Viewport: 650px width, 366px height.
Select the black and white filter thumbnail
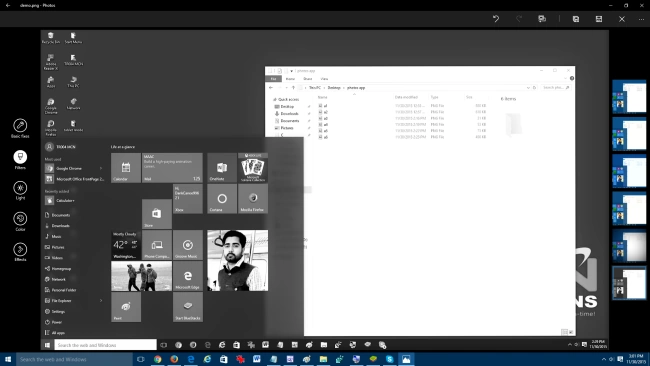coord(629,283)
